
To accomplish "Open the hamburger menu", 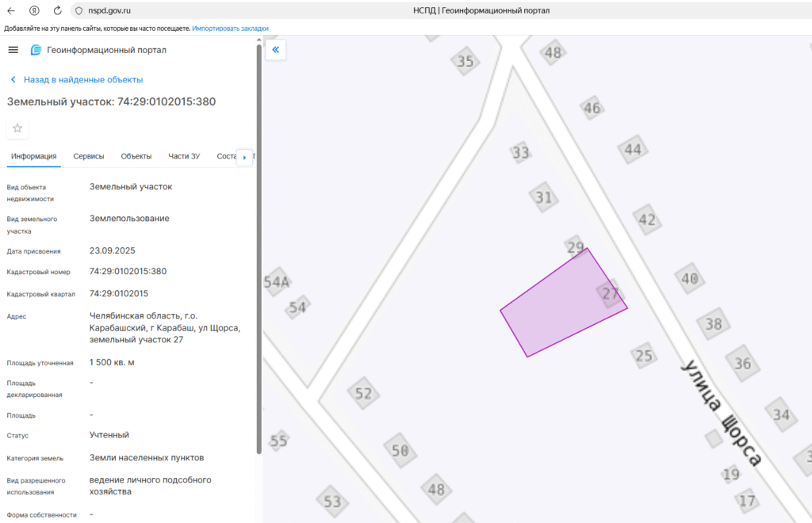I will tap(13, 50).
